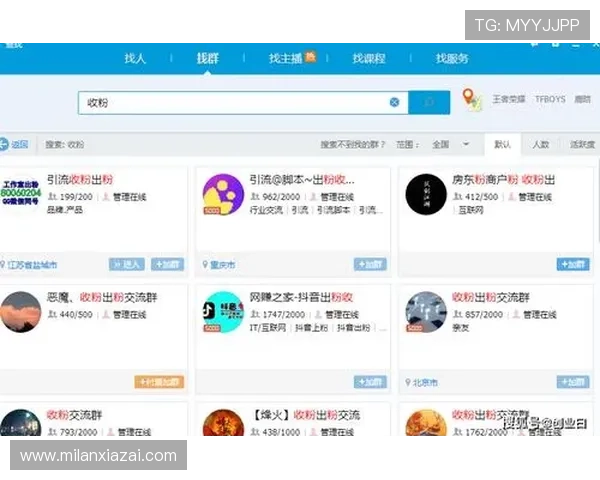This screenshot has width=600, height=480.
Task: Join the 网赚之家-抖音出粉收 group
Action: pos(370,382)
